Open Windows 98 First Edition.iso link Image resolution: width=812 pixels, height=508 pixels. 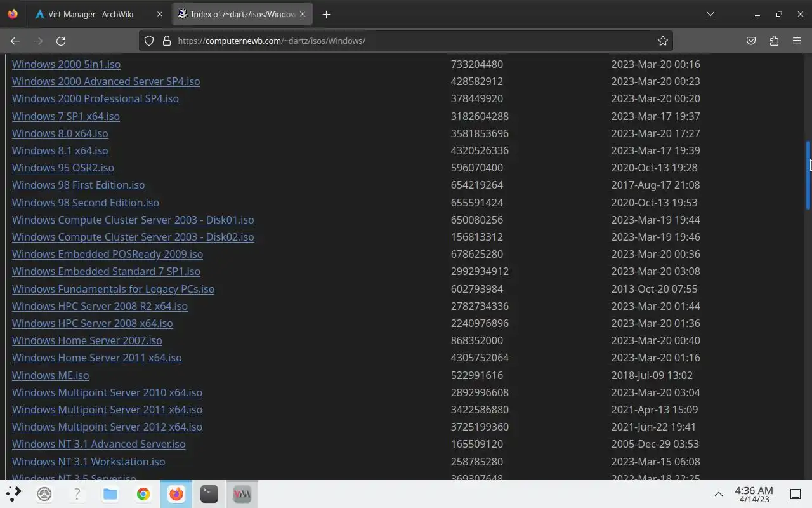[79, 185]
